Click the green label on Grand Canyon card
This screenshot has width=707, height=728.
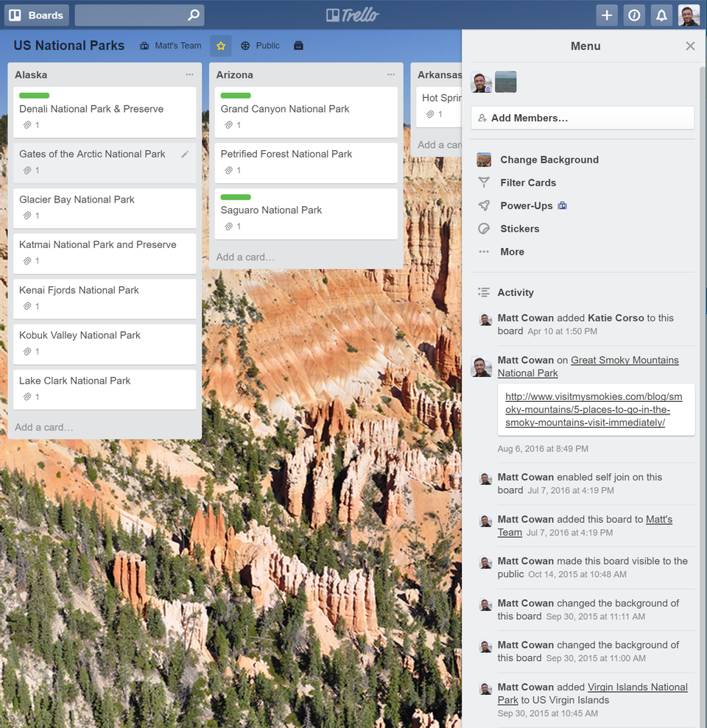point(236,96)
